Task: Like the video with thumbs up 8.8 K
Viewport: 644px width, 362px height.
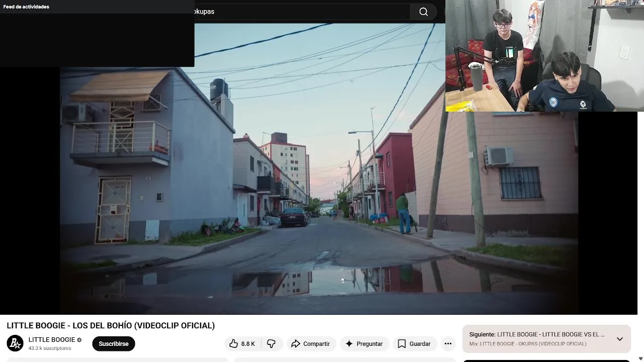Action: tap(243, 344)
